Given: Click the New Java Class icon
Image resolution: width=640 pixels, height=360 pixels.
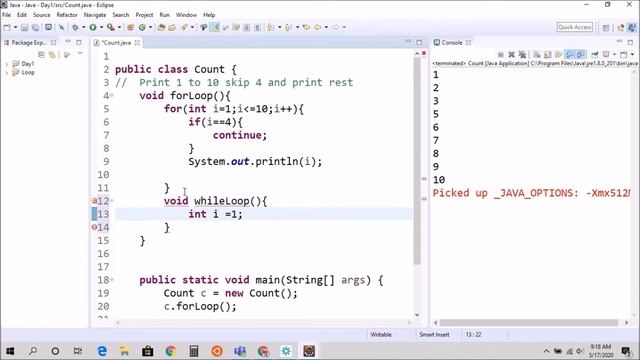Looking at the screenshot, I should coord(142,27).
